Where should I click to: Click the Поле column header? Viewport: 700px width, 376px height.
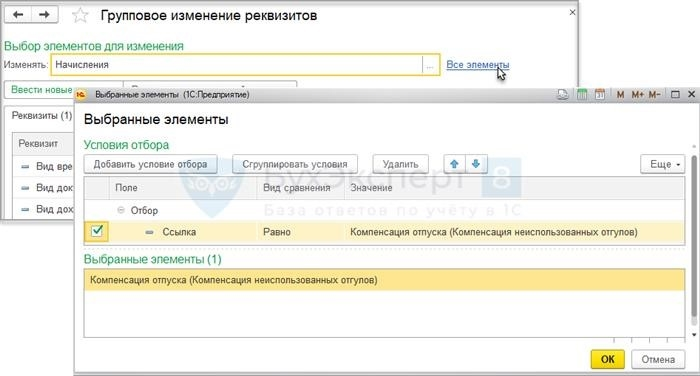[183, 188]
